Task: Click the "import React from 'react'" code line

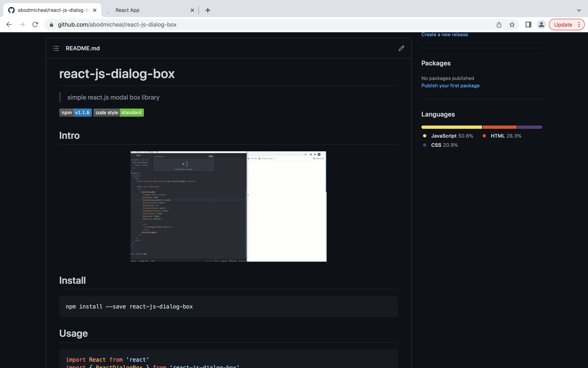Action: tap(107, 359)
